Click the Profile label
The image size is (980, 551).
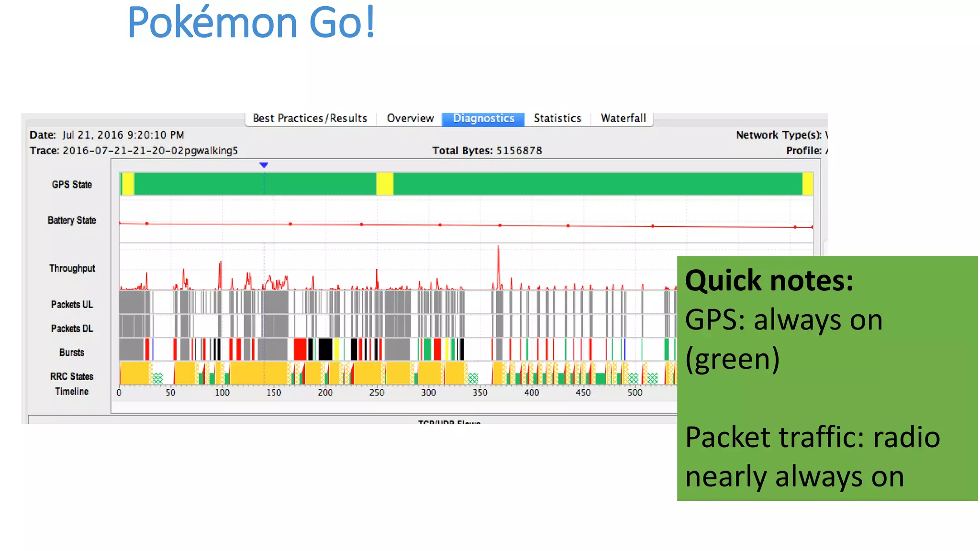[x=804, y=151]
